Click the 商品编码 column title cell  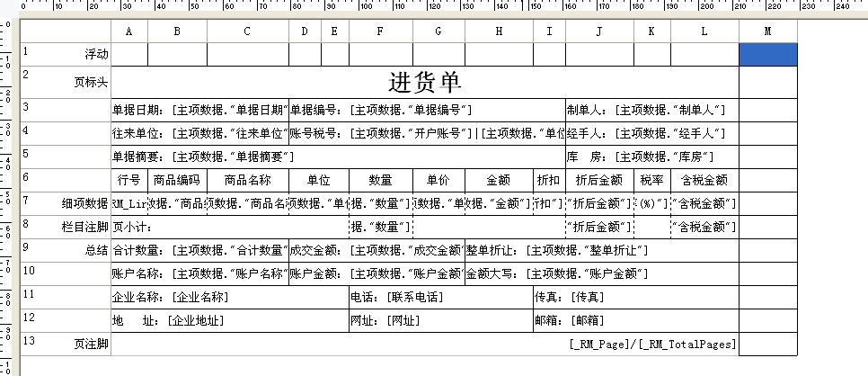[x=177, y=180]
